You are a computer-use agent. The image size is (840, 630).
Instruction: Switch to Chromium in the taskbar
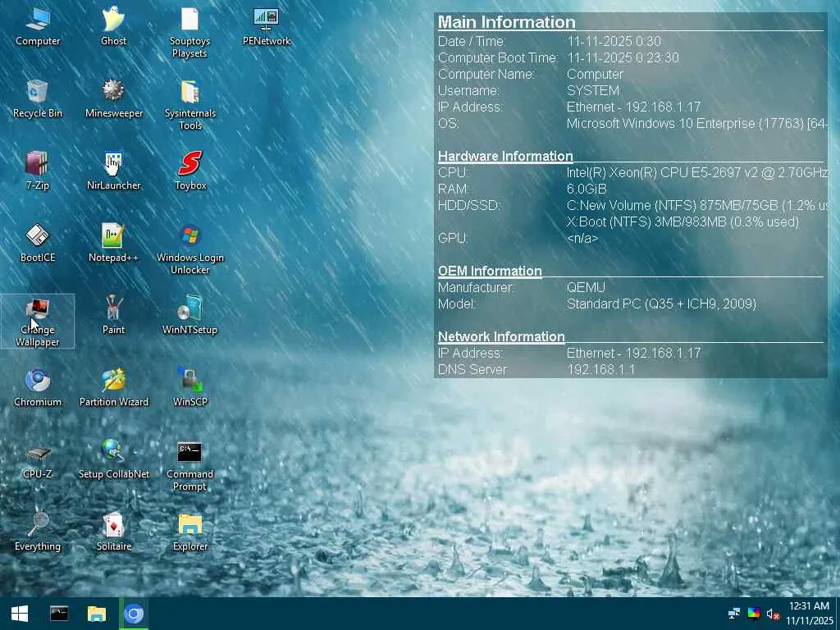134,614
